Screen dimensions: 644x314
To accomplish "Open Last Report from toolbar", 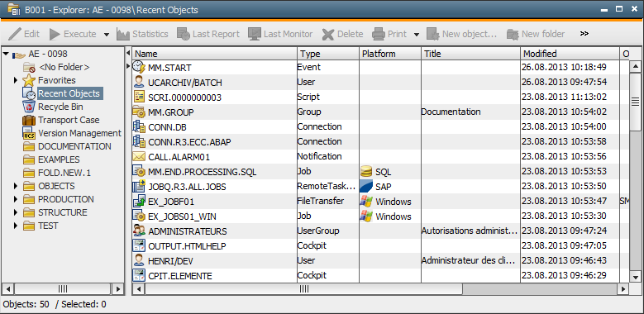I will pyautogui.click(x=184, y=34).
